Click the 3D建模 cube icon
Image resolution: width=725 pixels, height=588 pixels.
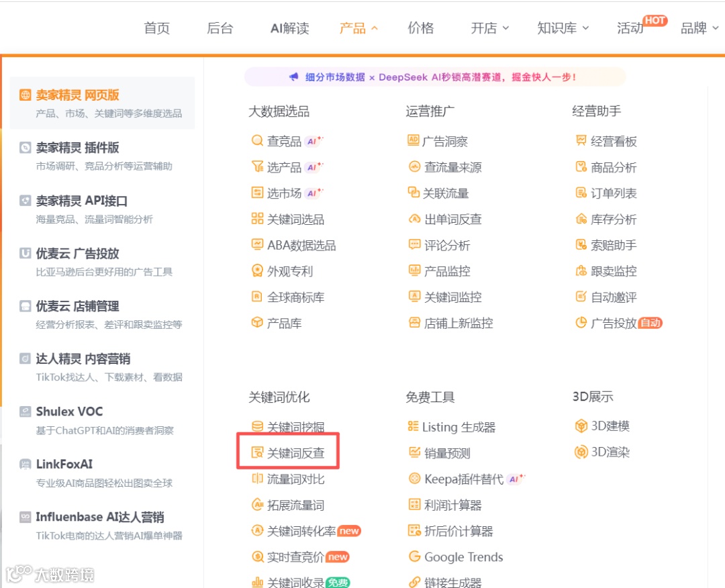581,426
